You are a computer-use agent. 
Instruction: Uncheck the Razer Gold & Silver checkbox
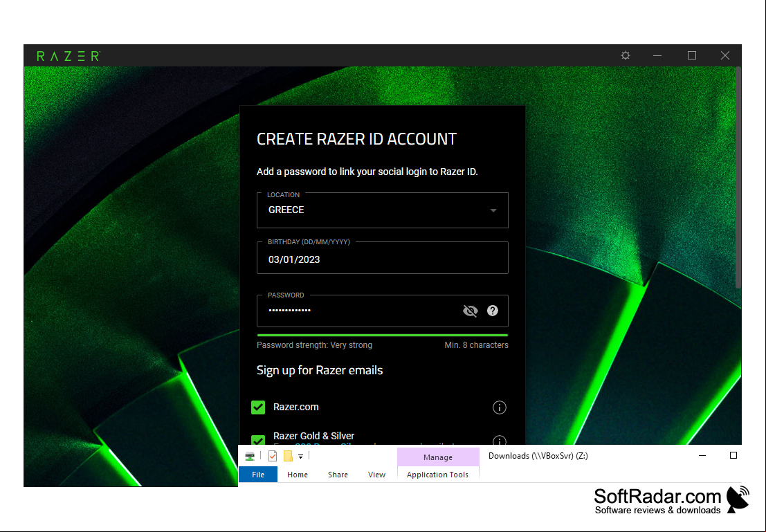[x=258, y=440]
